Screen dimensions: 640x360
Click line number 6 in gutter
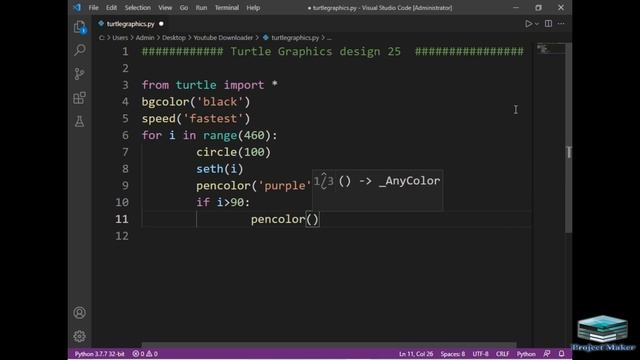tap(125, 136)
